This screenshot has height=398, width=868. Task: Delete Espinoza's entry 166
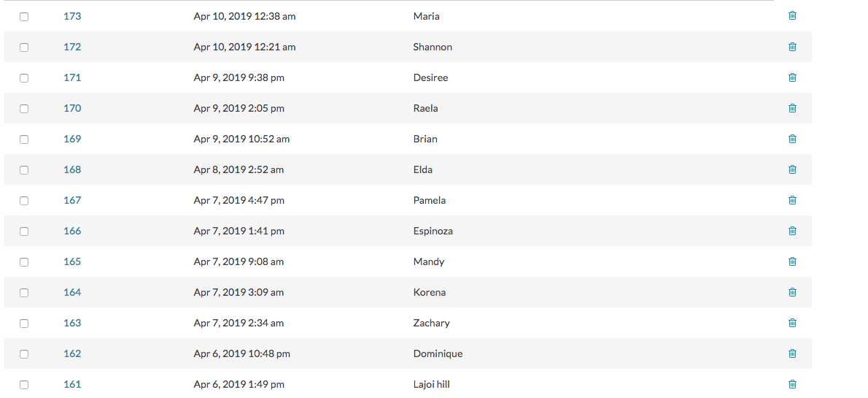tap(792, 231)
